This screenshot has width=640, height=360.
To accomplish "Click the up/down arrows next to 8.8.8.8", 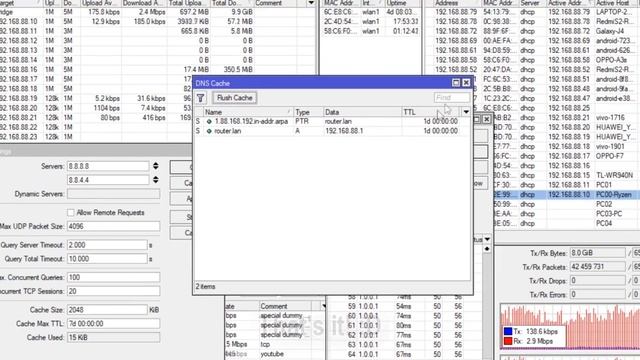I will (x=156, y=166).
